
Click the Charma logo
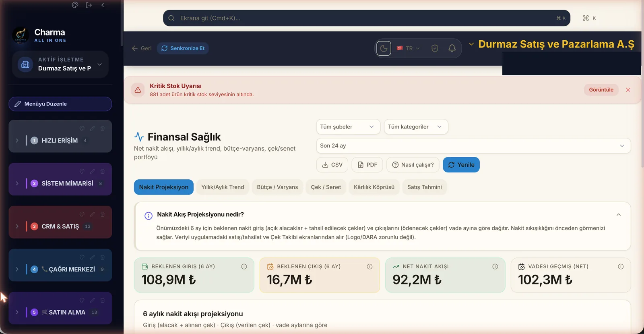[21, 35]
